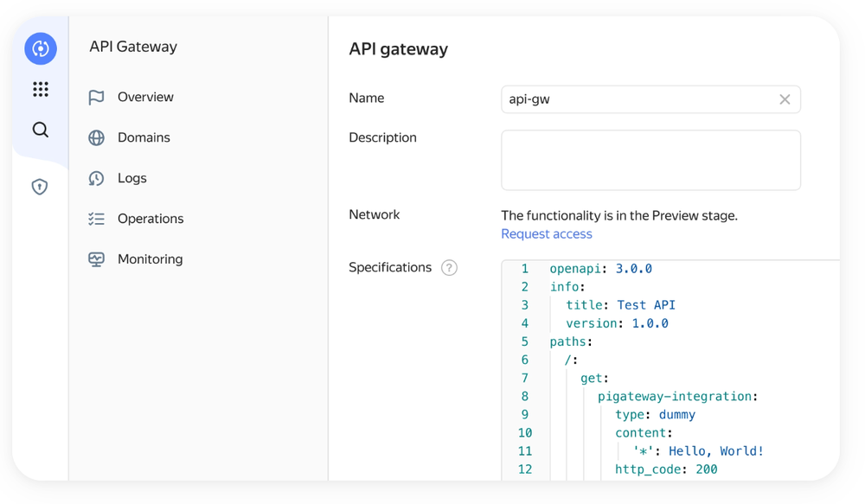Screen dimensions: 865x504
Task: Open the Operations section
Action: [x=151, y=219]
